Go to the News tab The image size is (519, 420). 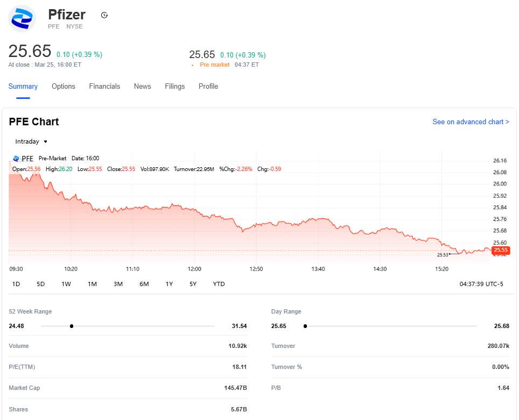(x=143, y=87)
